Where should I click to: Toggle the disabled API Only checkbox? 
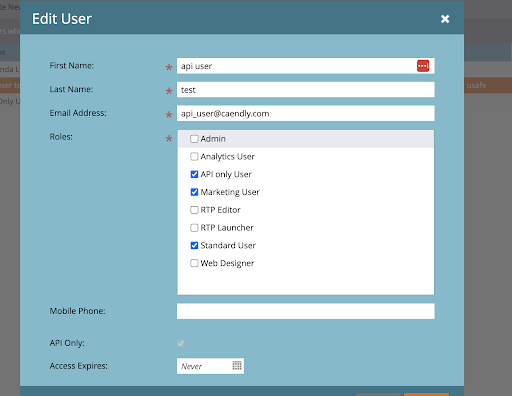pos(181,343)
